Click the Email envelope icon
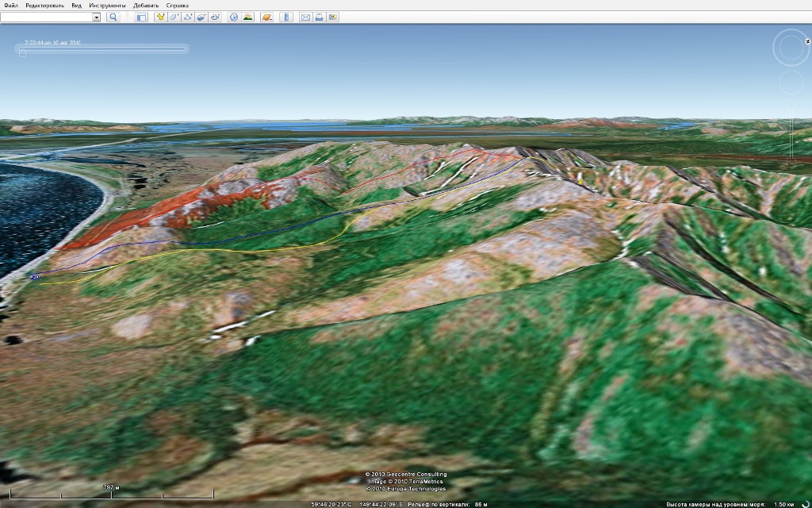812x508 pixels. (x=304, y=17)
